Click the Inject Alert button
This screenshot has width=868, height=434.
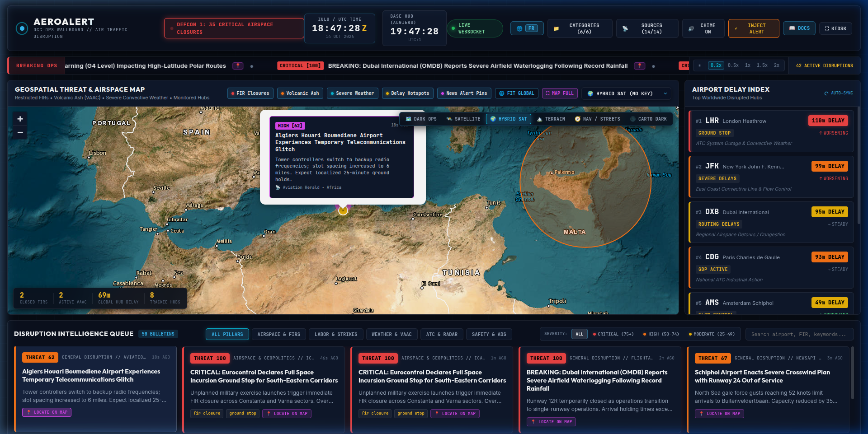[754, 28]
